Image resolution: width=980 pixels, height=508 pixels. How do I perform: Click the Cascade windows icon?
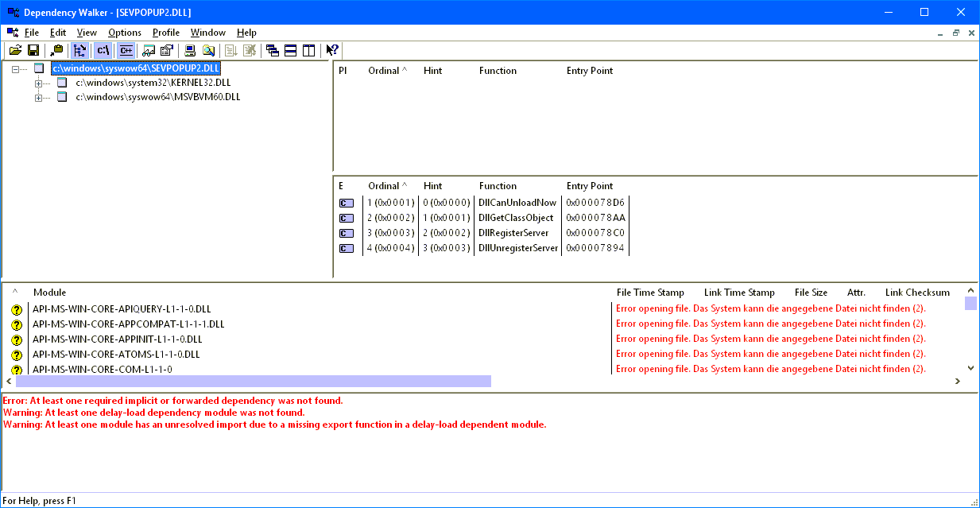273,50
